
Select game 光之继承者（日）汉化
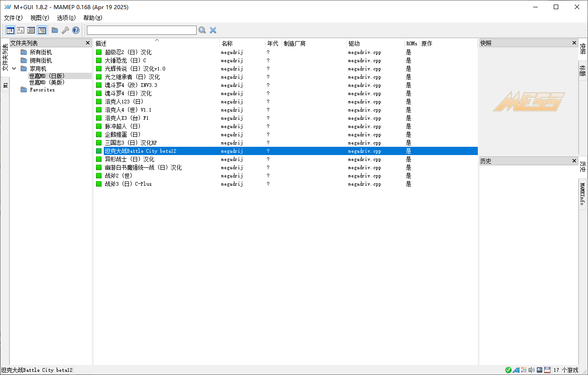(x=132, y=77)
